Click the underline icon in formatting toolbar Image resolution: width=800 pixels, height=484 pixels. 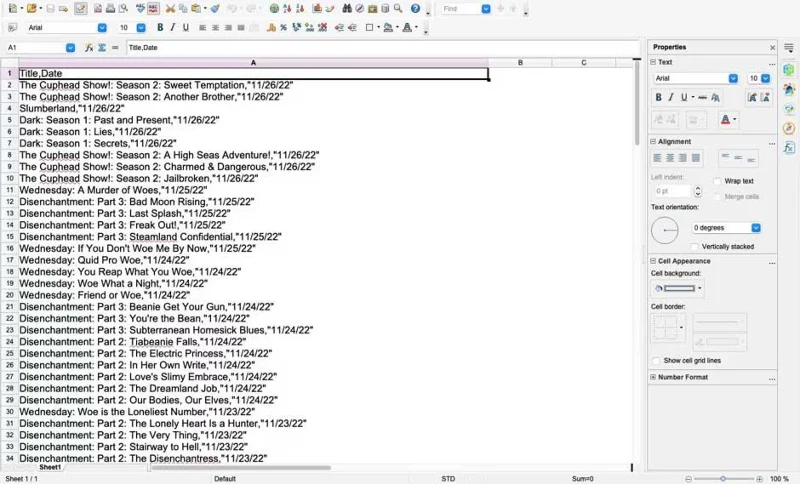point(187,27)
